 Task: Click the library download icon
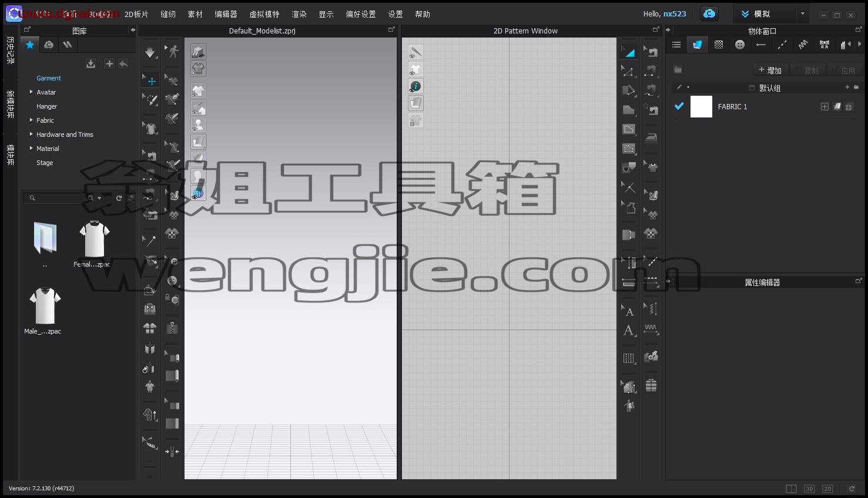point(91,63)
